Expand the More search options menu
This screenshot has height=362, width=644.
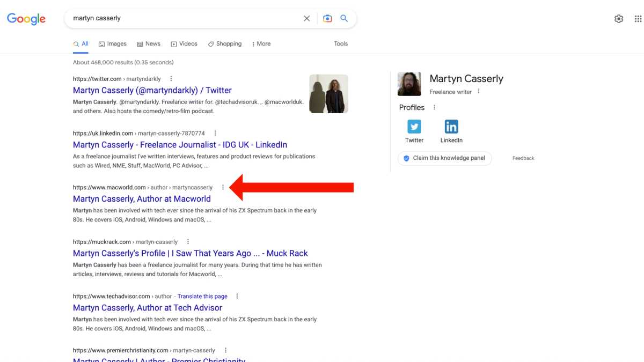click(261, 44)
